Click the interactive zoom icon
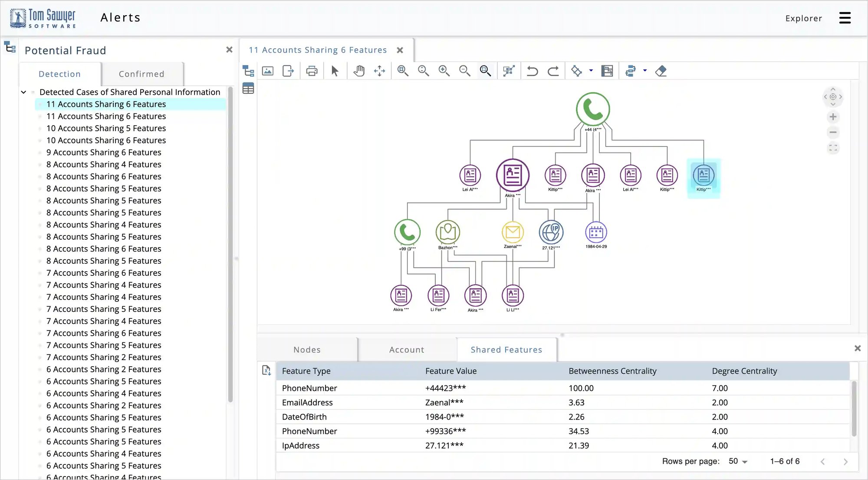The width and height of the screenshot is (868, 480). pos(424,71)
